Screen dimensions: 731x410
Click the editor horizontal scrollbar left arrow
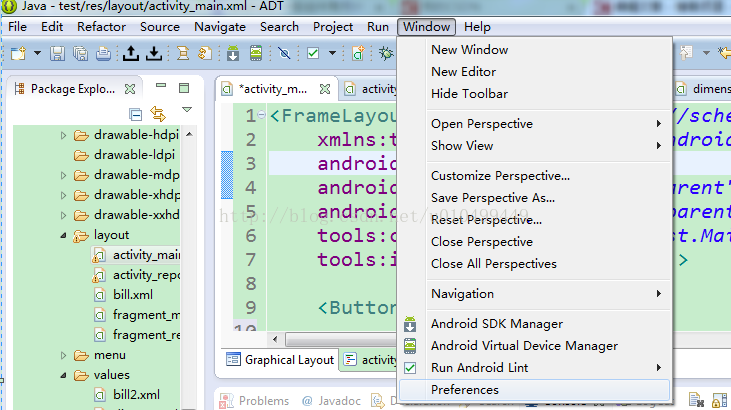click(x=275, y=339)
